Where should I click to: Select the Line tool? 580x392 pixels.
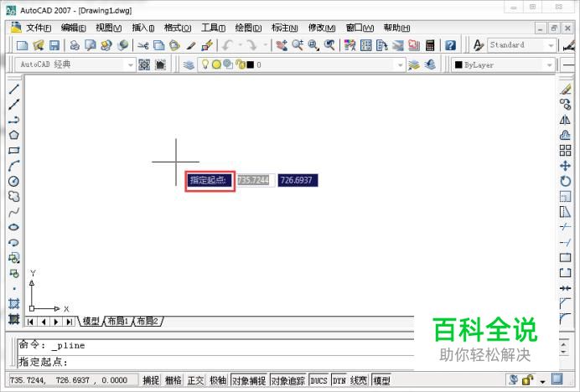click(13, 89)
